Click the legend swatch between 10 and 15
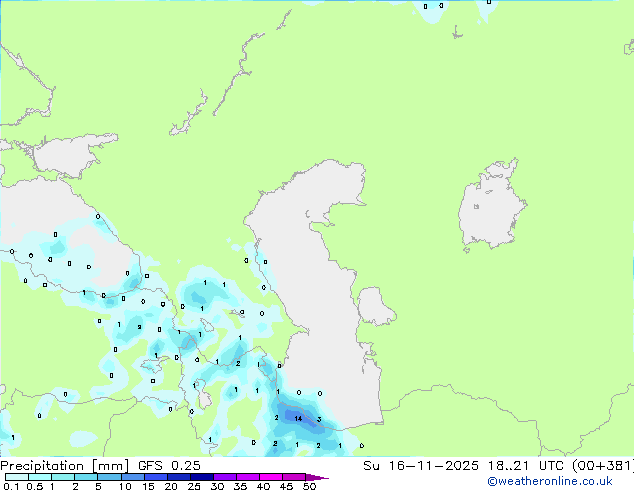The width and height of the screenshot is (634, 490). pos(133,477)
